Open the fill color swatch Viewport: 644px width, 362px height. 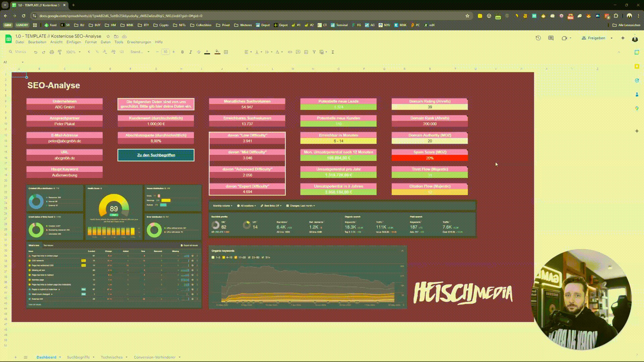(x=217, y=52)
